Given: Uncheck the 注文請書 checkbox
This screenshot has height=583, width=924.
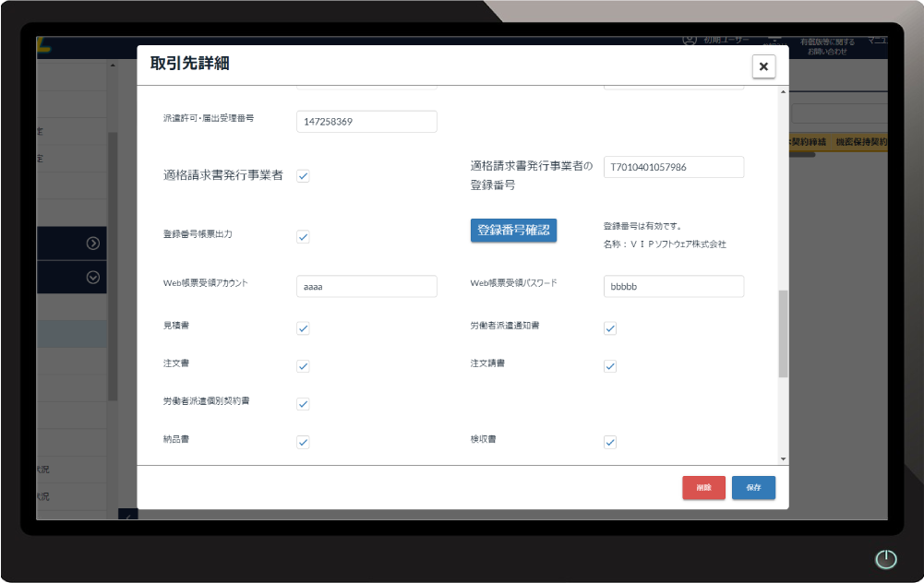Looking at the screenshot, I should (610, 366).
